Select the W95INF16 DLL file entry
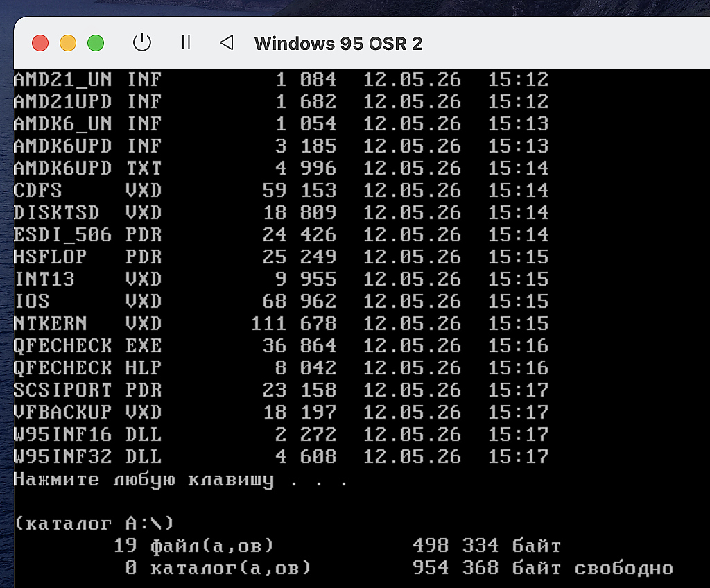 coord(282,435)
